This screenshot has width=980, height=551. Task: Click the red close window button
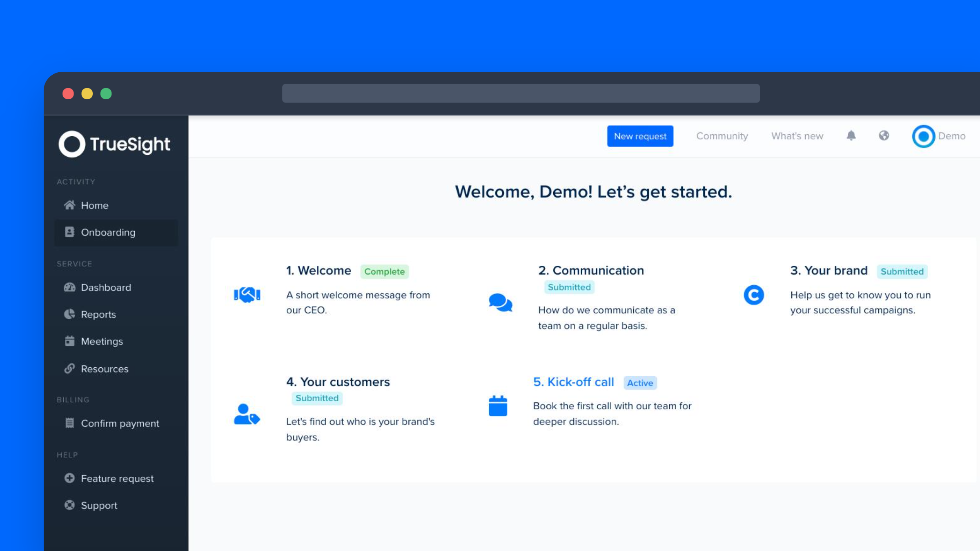pos(68,93)
